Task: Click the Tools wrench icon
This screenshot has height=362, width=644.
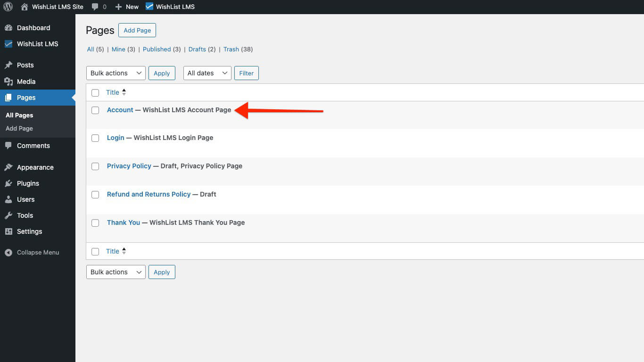Action: point(8,215)
